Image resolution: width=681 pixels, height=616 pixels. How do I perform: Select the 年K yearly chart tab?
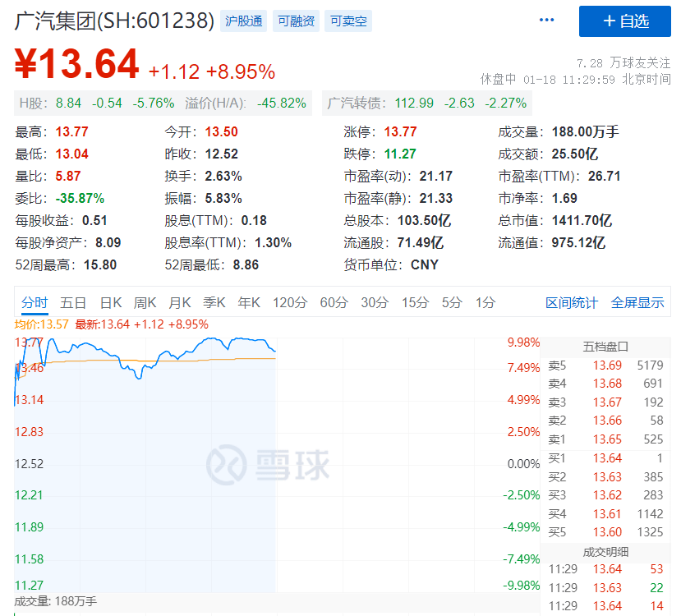(247, 302)
